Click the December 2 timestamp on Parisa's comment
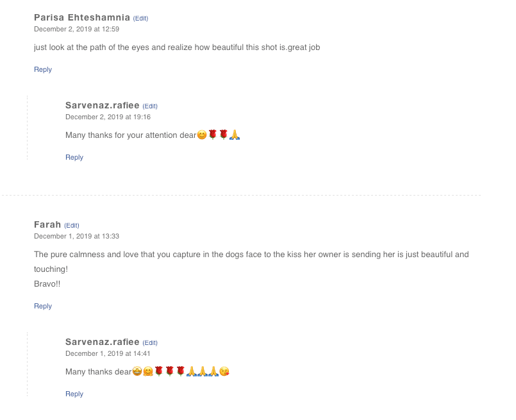Viewport: 516px width, 420px height. 76,29
